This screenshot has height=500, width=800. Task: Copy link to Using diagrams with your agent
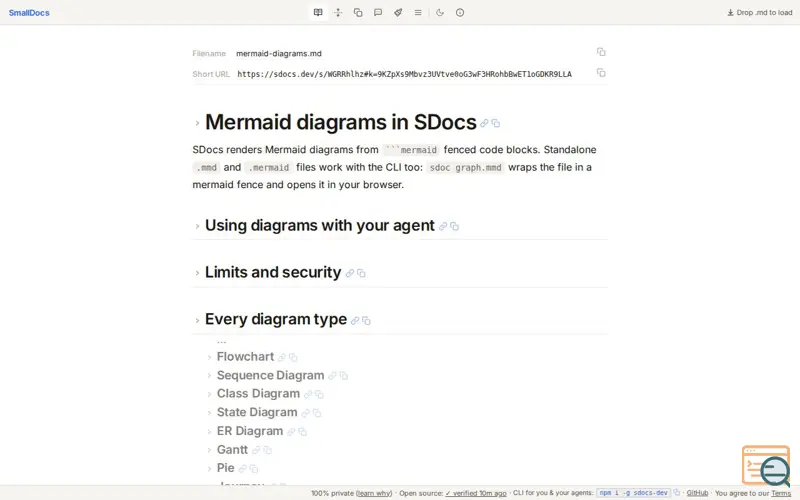click(443, 226)
